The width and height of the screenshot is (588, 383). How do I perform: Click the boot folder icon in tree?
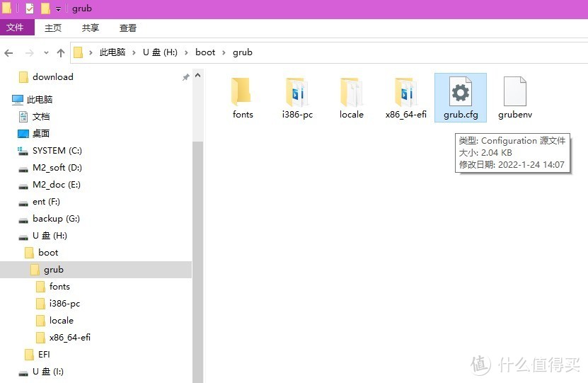pyautogui.click(x=29, y=253)
